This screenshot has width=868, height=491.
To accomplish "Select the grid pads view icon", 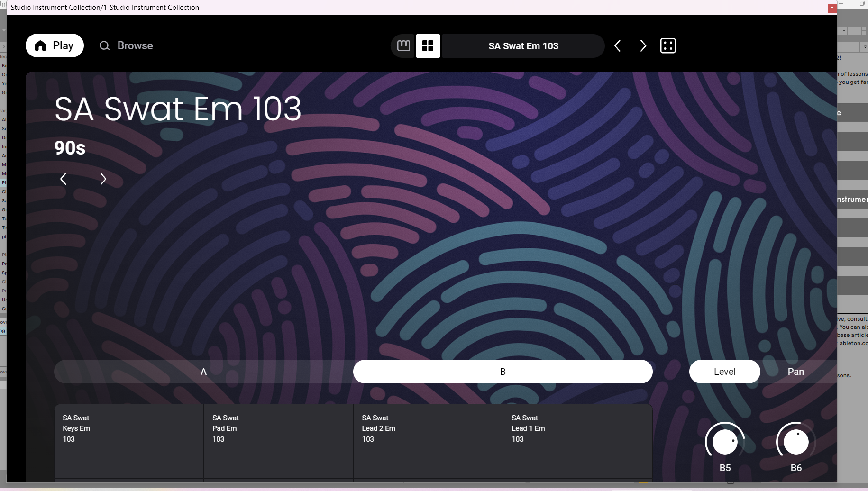I will pyautogui.click(x=428, y=46).
